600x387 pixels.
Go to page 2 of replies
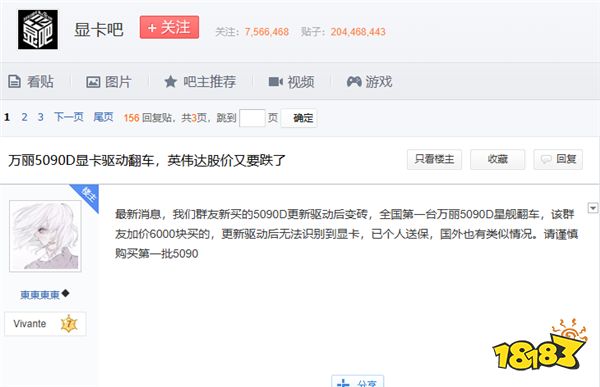24,117
